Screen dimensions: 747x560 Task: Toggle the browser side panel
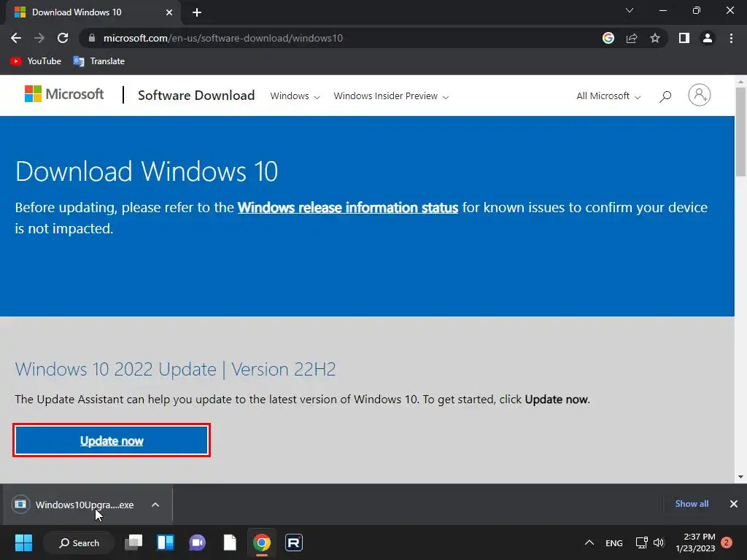click(x=684, y=38)
